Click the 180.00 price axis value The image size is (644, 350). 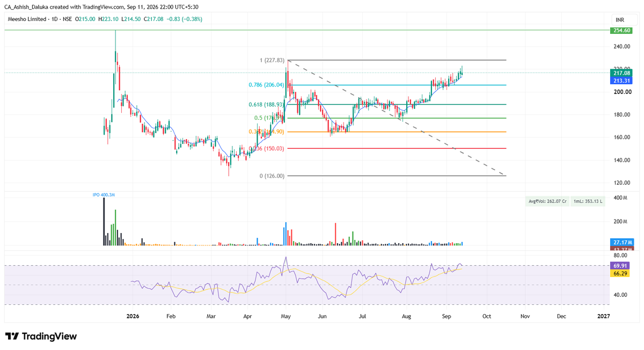[621, 115]
